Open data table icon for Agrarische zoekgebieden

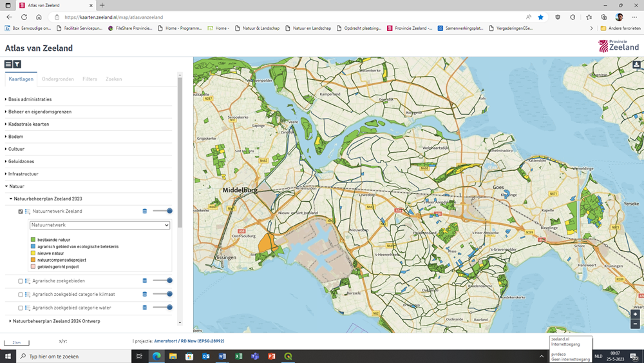[144, 281]
